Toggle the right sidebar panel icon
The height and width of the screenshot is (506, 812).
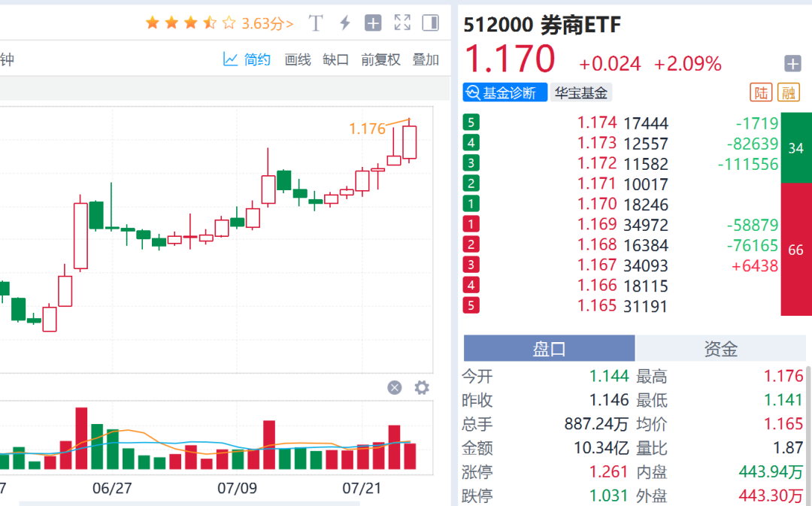[x=430, y=23]
